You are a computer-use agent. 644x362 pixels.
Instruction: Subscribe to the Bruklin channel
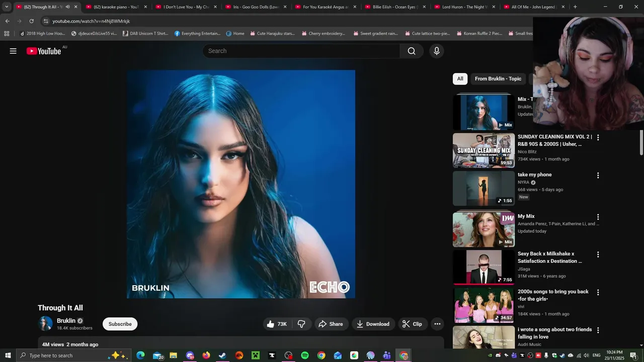[x=120, y=324]
